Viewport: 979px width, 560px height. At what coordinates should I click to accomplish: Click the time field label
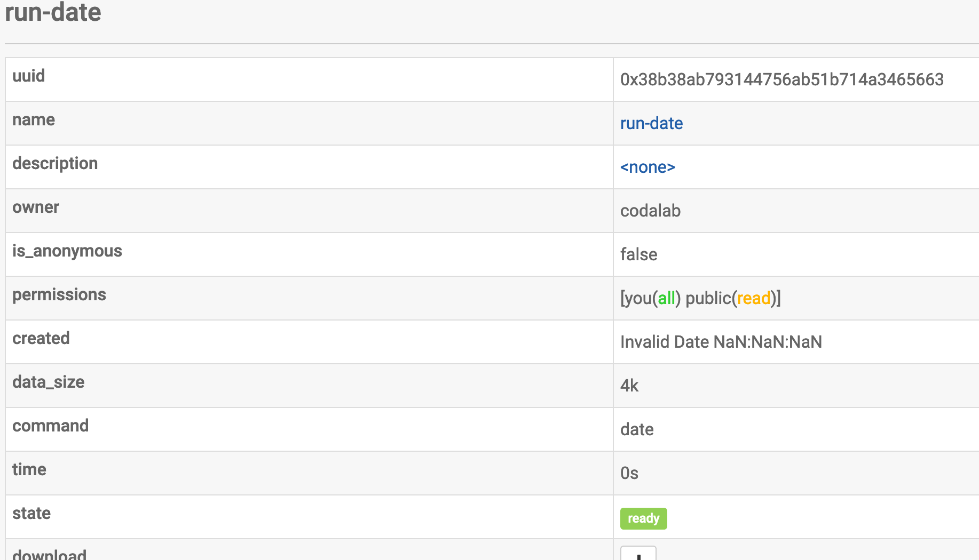click(x=29, y=469)
